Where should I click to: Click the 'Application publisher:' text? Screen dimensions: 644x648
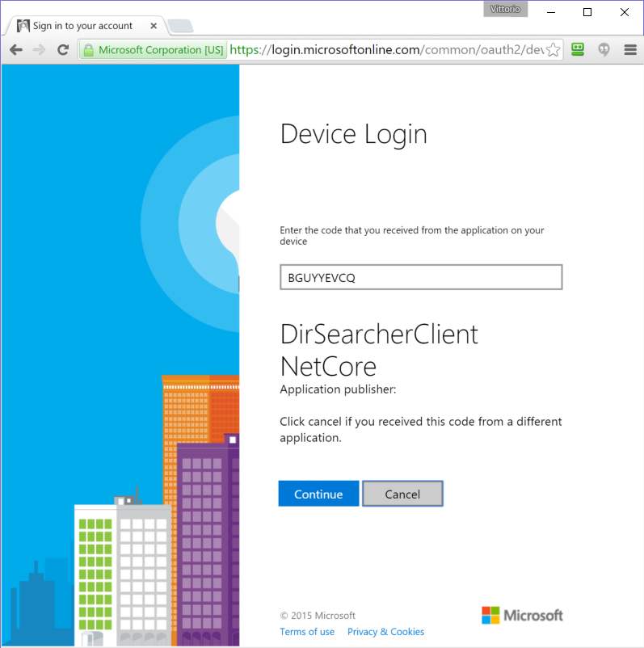338,389
